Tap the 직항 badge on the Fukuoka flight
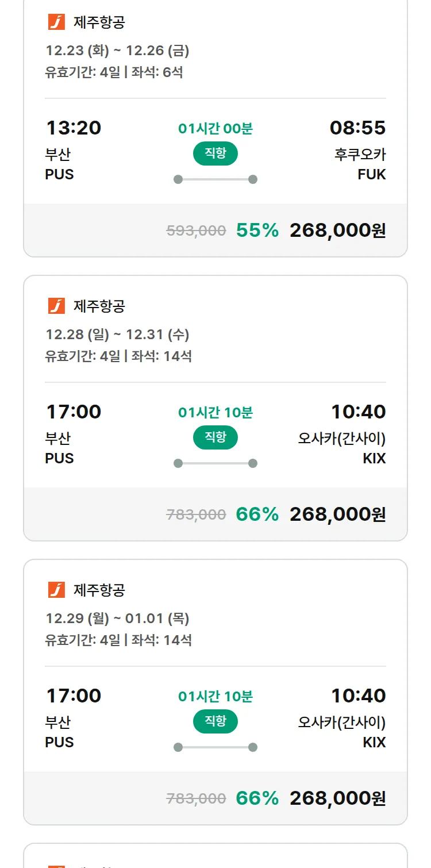Viewport: 431px width, 868px height. [215, 153]
